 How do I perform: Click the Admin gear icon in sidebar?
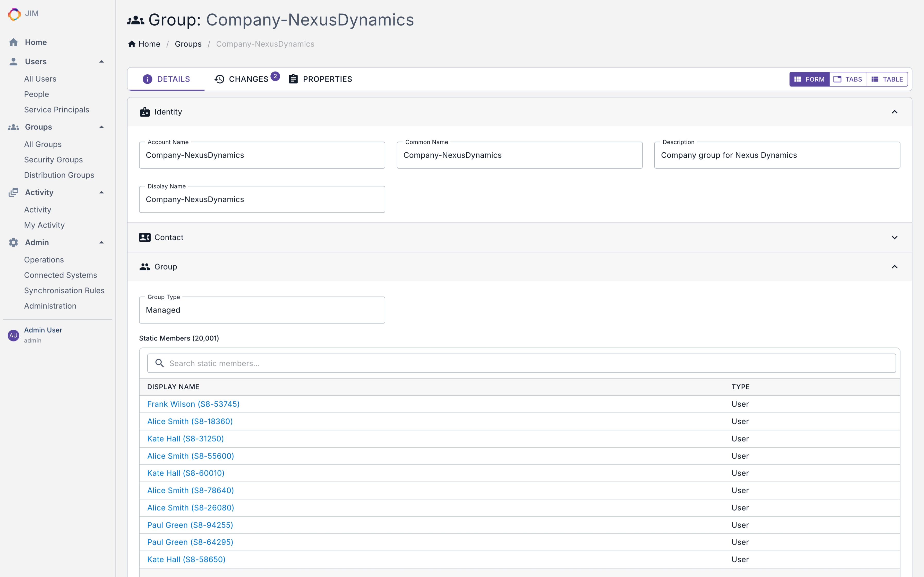point(13,242)
